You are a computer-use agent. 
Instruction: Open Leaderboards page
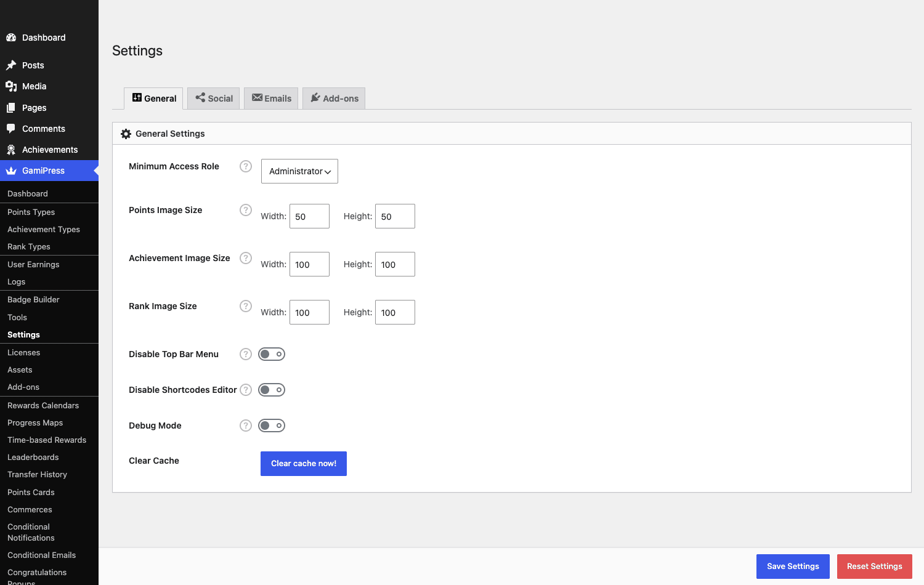(x=49, y=457)
